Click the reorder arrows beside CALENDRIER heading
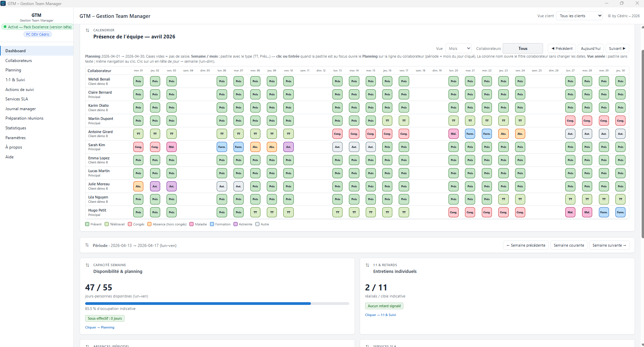The height and width of the screenshot is (347, 644). [87, 30]
